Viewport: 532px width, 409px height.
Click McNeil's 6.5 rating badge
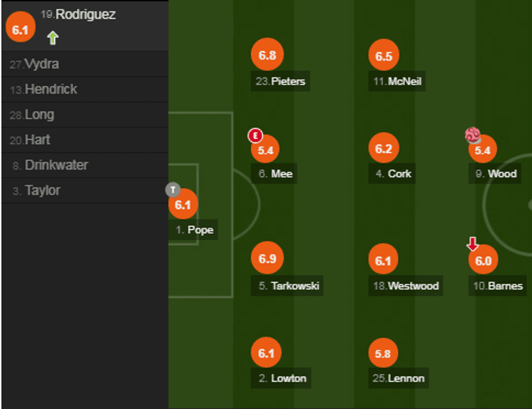384,56
